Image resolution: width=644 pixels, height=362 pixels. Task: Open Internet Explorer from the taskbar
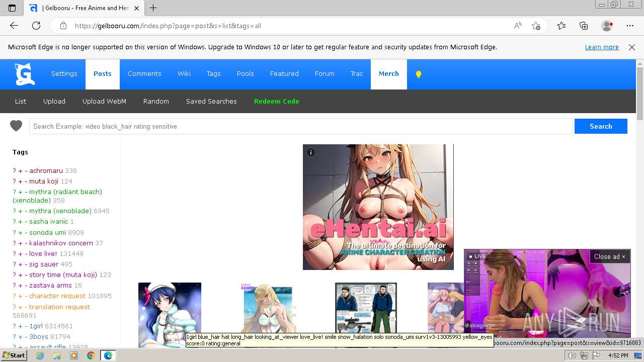click(x=40, y=355)
